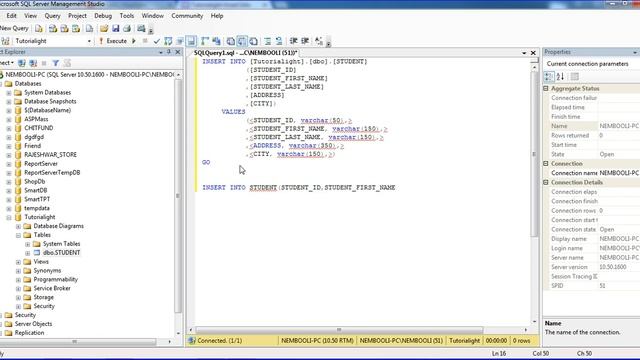This screenshot has height=360, width=640.
Task: Open the Tools menu
Action: click(127, 16)
